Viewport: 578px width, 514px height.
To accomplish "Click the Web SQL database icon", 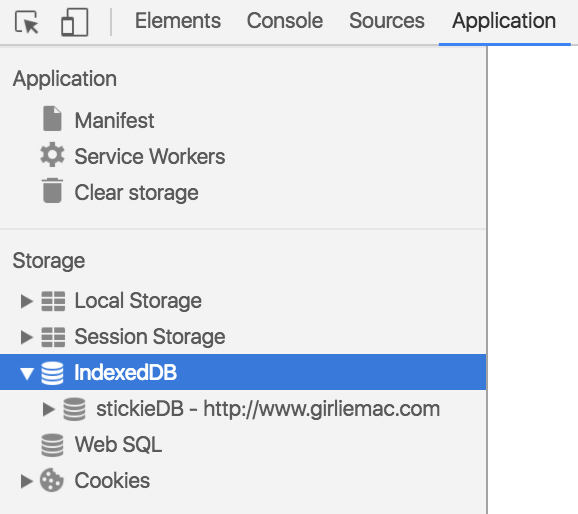I will click(52, 445).
